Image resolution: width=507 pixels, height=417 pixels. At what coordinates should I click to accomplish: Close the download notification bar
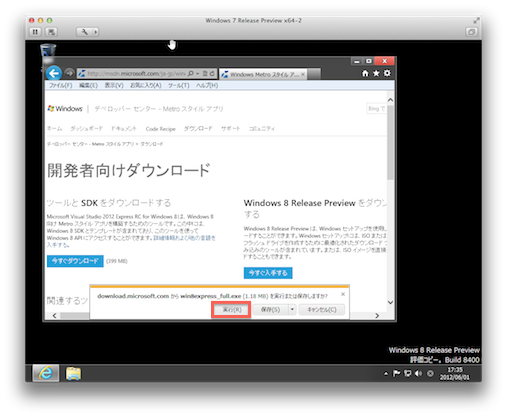[343, 294]
